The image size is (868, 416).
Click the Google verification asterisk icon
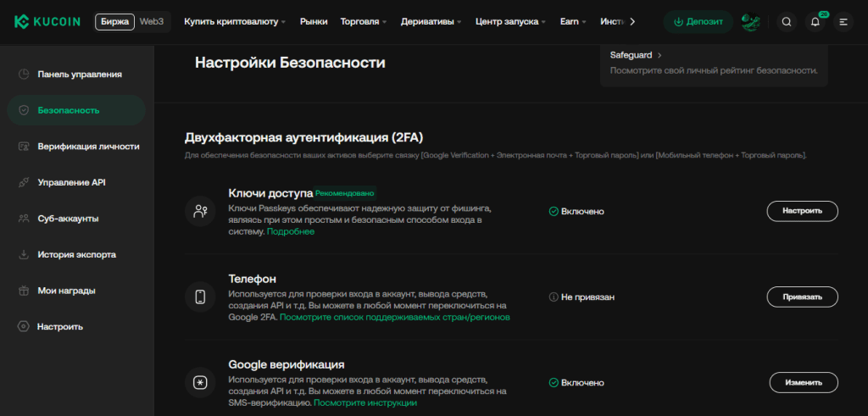pos(200,383)
